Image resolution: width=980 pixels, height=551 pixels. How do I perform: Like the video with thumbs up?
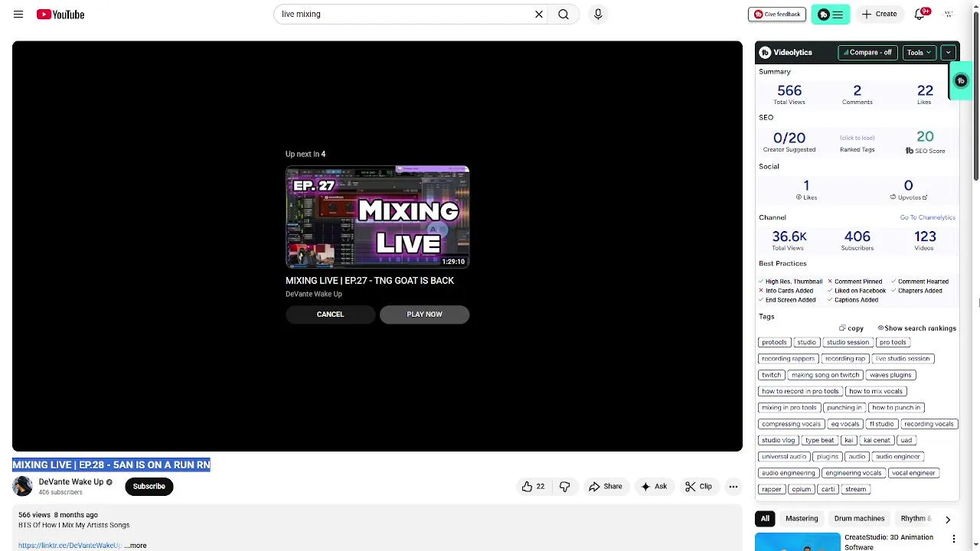pyautogui.click(x=533, y=487)
